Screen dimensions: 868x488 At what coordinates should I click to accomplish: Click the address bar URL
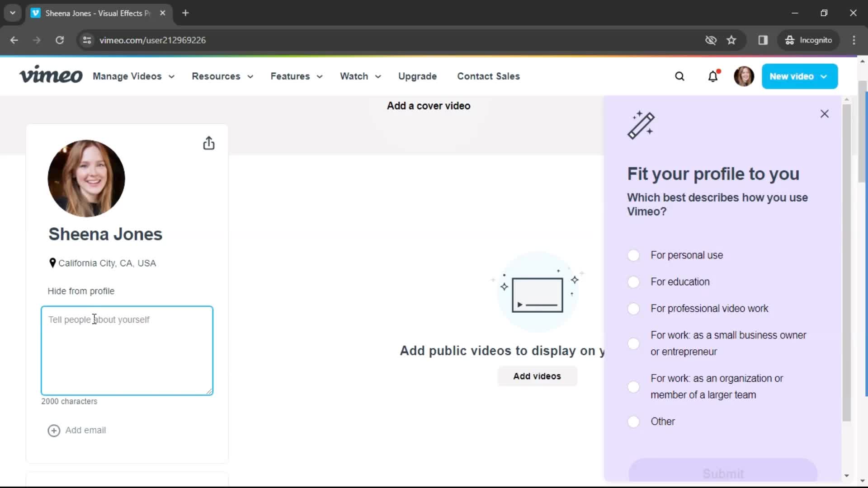pyautogui.click(x=152, y=40)
